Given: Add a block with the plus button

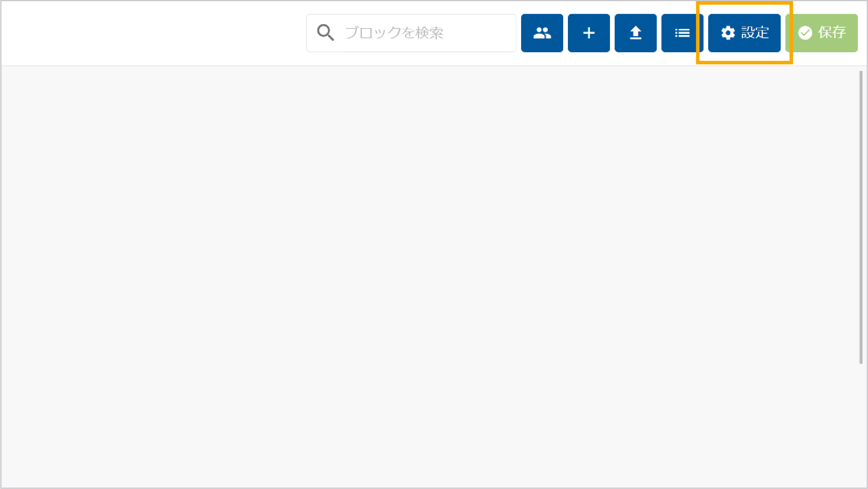Looking at the screenshot, I should (589, 33).
